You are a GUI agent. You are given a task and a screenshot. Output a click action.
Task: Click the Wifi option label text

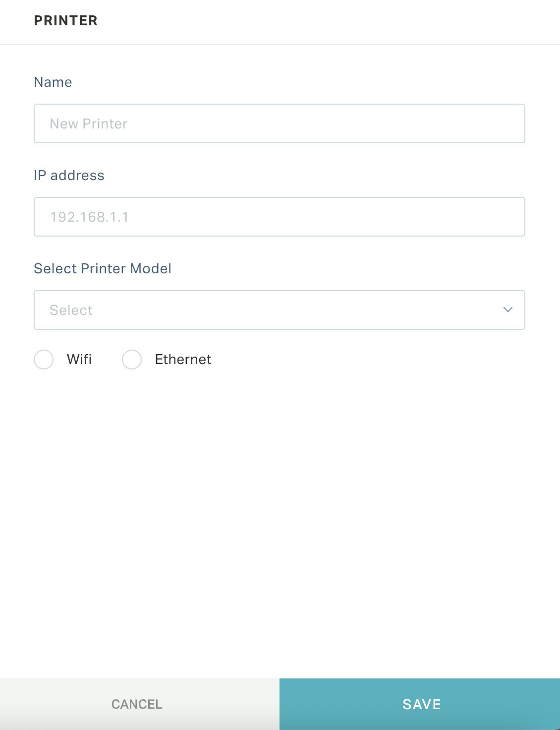pyautogui.click(x=79, y=359)
